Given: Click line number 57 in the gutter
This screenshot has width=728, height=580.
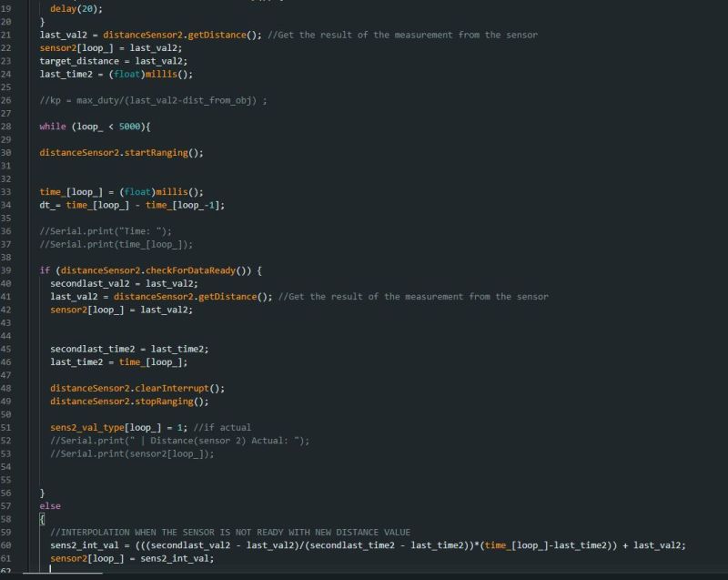Looking at the screenshot, I should (x=5, y=505).
